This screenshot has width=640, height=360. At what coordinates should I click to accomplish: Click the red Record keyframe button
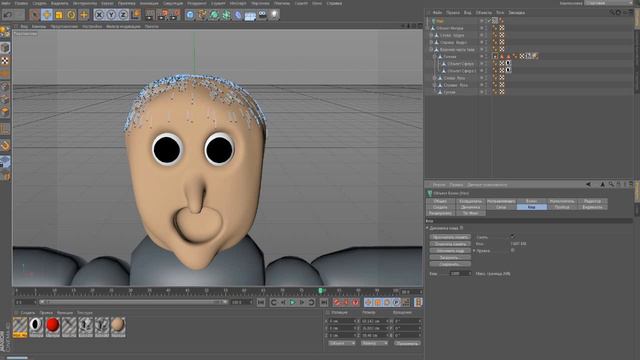point(337,302)
